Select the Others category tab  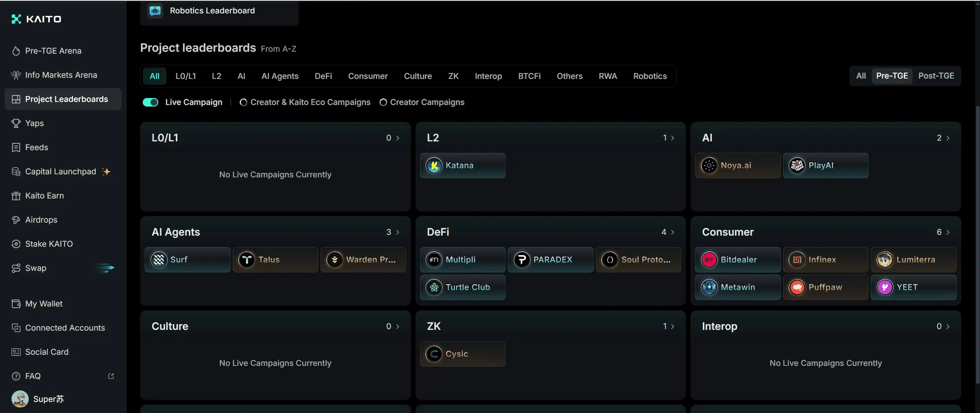[569, 76]
